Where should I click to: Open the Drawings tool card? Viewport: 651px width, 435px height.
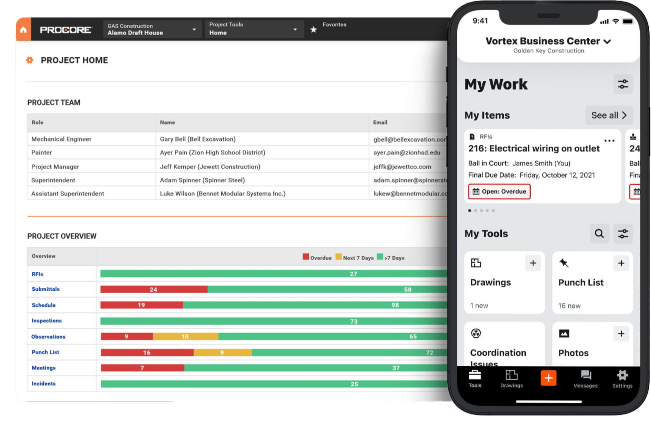pos(504,283)
